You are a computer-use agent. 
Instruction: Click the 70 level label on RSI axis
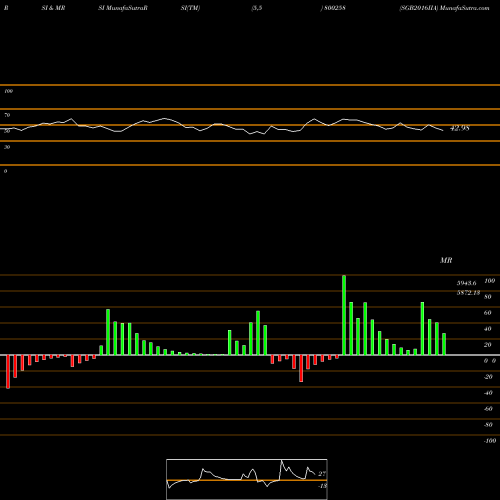[x=7, y=115]
